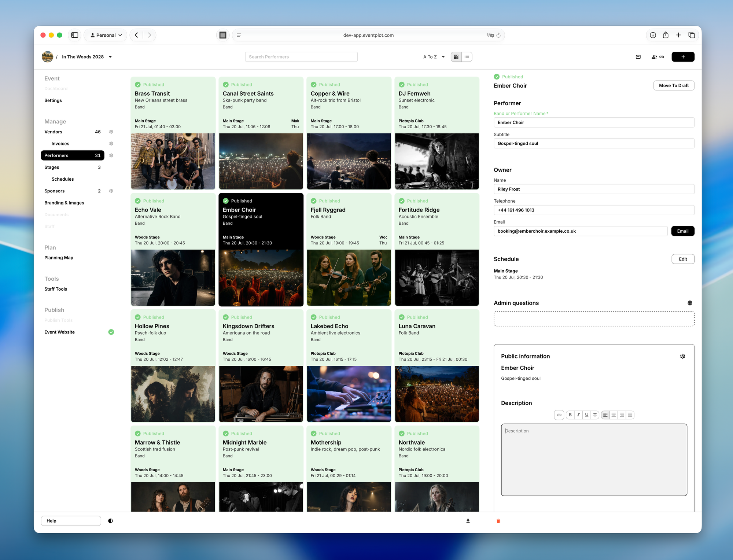The width and height of the screenshot is (733, 560).
Task: Click the invite user link icon
Action: (658, 57)
